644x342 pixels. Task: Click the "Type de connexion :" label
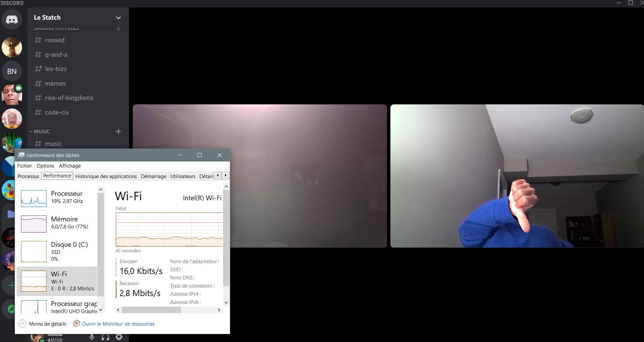[x=192, y=286]
